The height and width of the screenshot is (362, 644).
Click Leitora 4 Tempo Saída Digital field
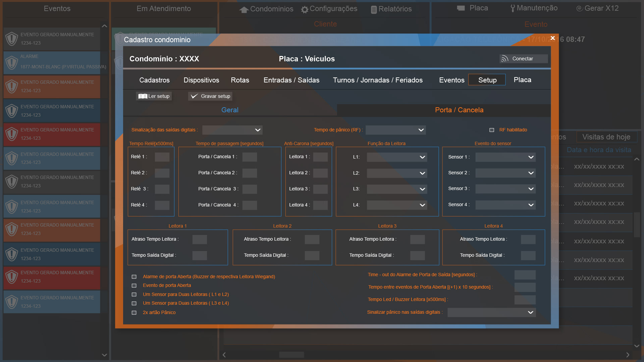tap(528, 256)
